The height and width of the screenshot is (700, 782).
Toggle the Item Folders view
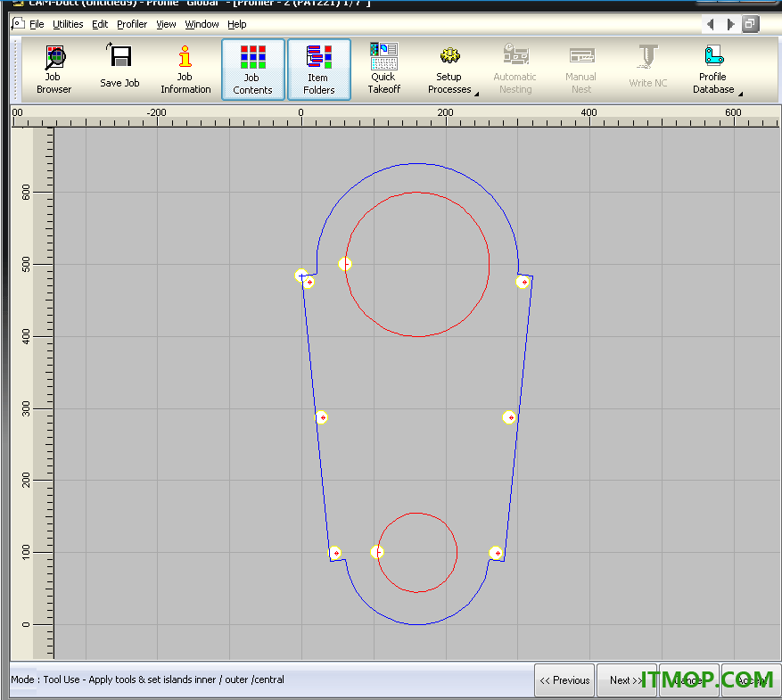click(x=319, y=70)
